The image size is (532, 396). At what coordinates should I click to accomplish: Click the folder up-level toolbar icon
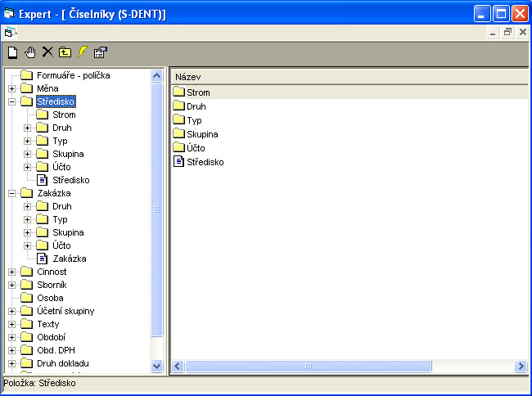click(x=65, y=52)
